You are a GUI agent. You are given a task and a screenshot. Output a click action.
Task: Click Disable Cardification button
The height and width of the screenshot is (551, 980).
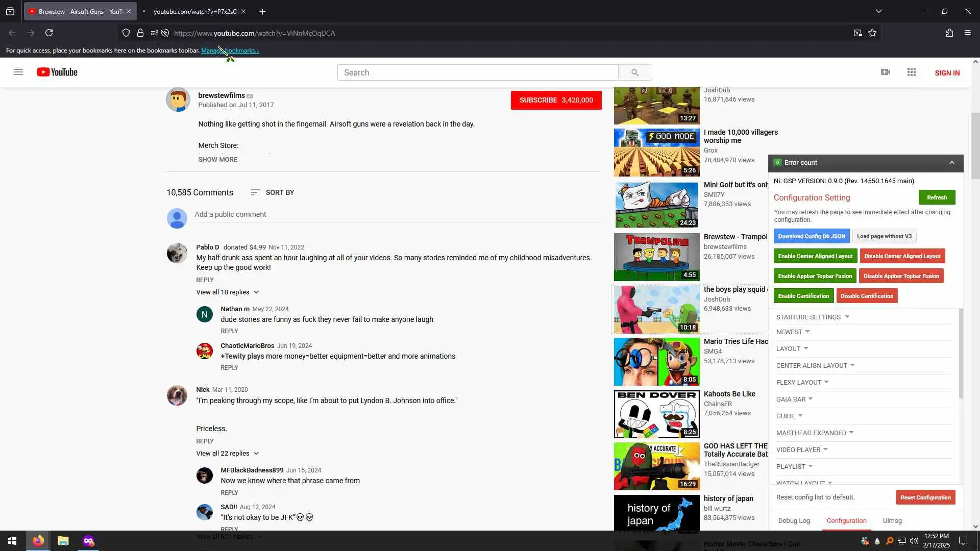pos(867,296)
